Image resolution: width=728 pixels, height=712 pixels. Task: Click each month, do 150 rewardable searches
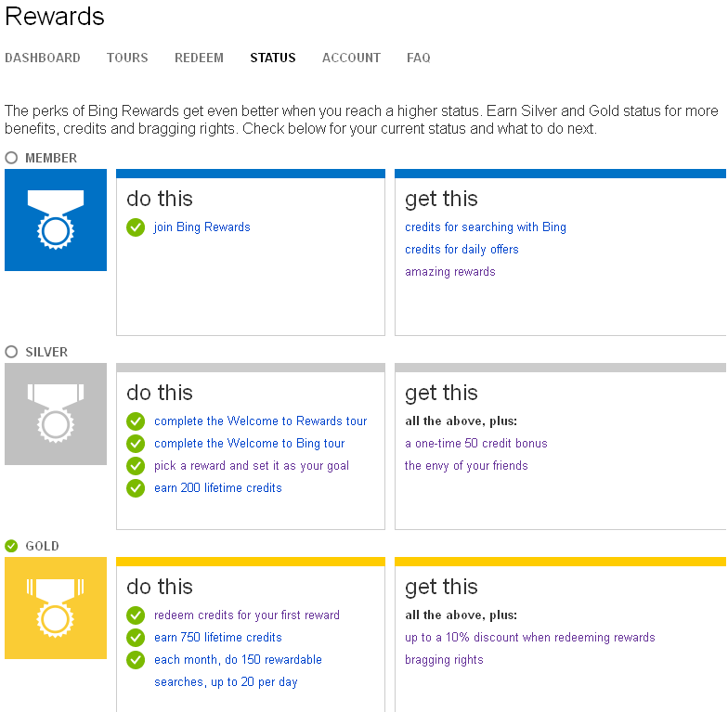click(x=238, y=670)
